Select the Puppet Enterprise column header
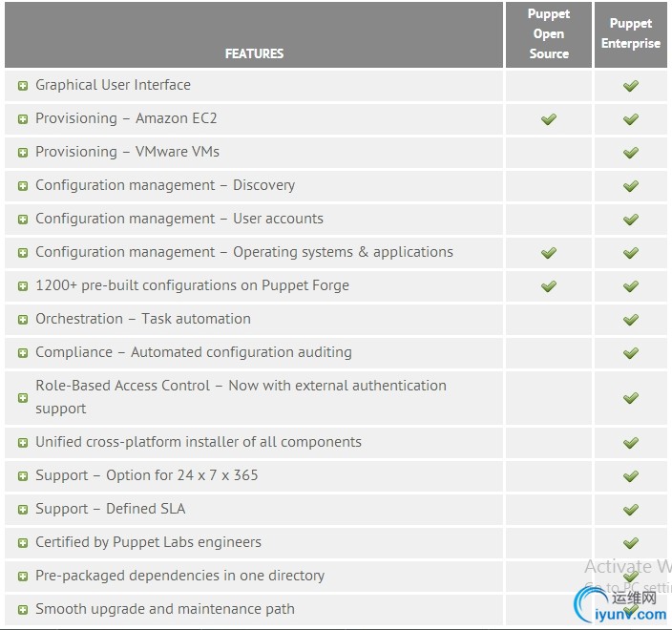The width and height of the screenshot is (672, 630). pyautogui.click(x=631, y=34)
